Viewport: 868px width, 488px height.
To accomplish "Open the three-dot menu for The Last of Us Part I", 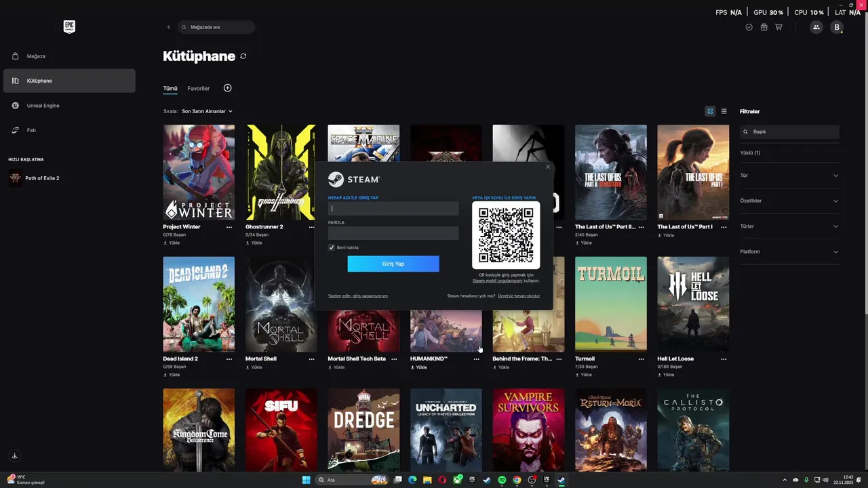I will [724, 227].
